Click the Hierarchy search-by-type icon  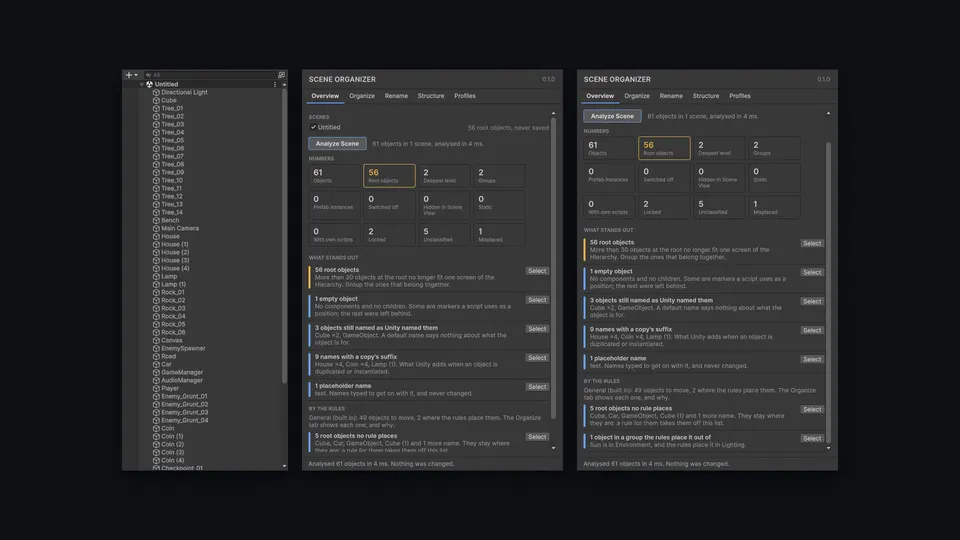tap(281, 75)
